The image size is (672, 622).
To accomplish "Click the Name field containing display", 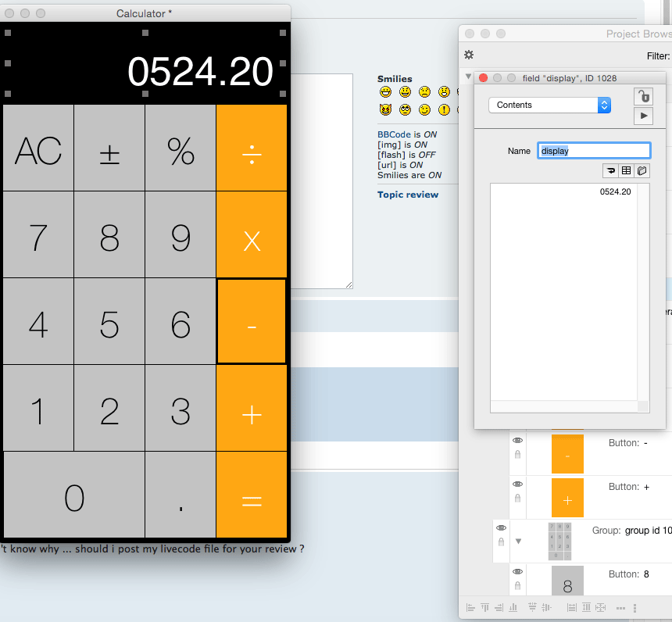I will click(594, 151).
